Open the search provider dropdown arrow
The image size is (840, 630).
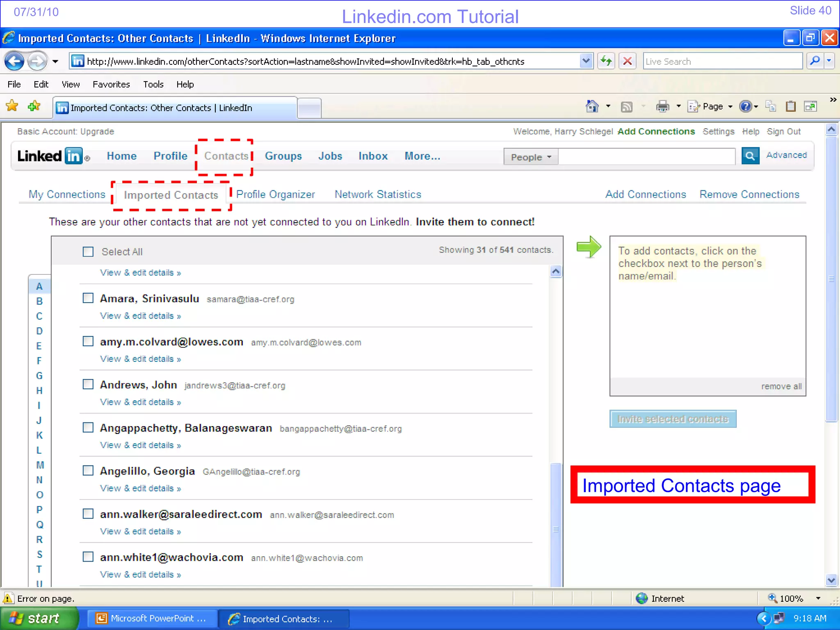[x=829, y=62]
